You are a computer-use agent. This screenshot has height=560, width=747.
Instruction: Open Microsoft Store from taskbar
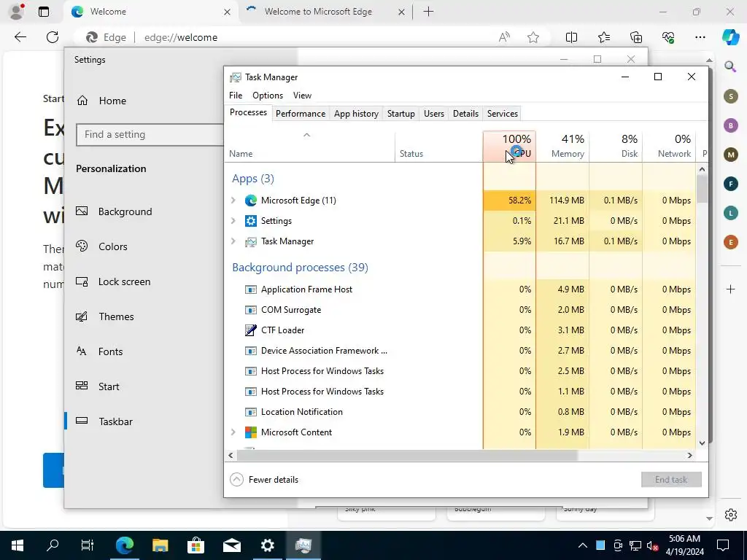pos(196,545)
